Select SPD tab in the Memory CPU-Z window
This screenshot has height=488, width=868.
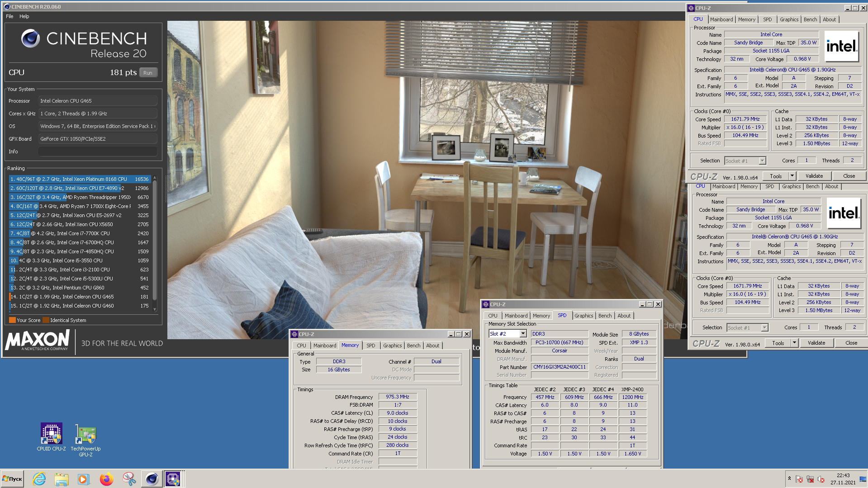tap(370, 346)
